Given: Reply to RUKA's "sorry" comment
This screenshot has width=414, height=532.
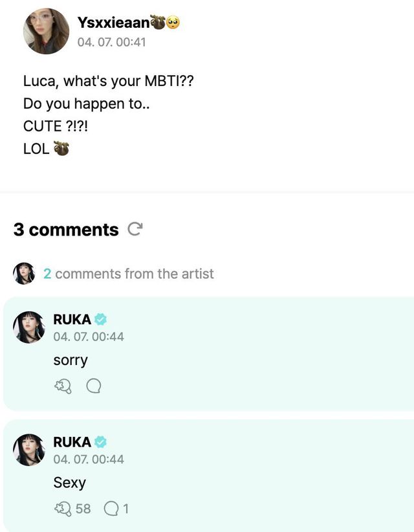Looking at the screenshot, I should pyautogui.click(x=94, y=386).
